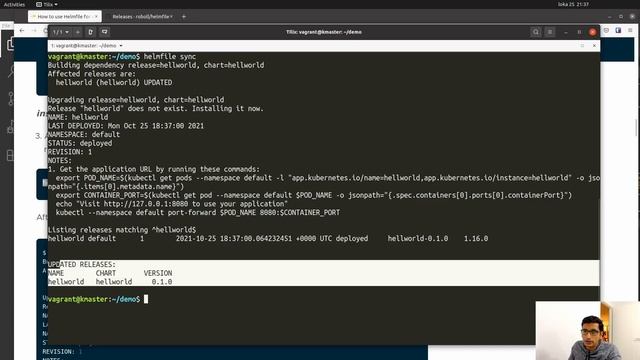640x360 pixels.
Task: Click 'Listing releases matching ^hellworld$' line
Action: [122, 230]
